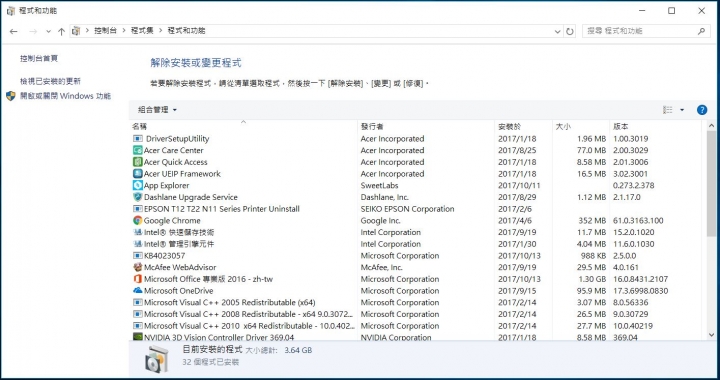
Task: Click the Acer Care Center icon
Action: point(138,150)
